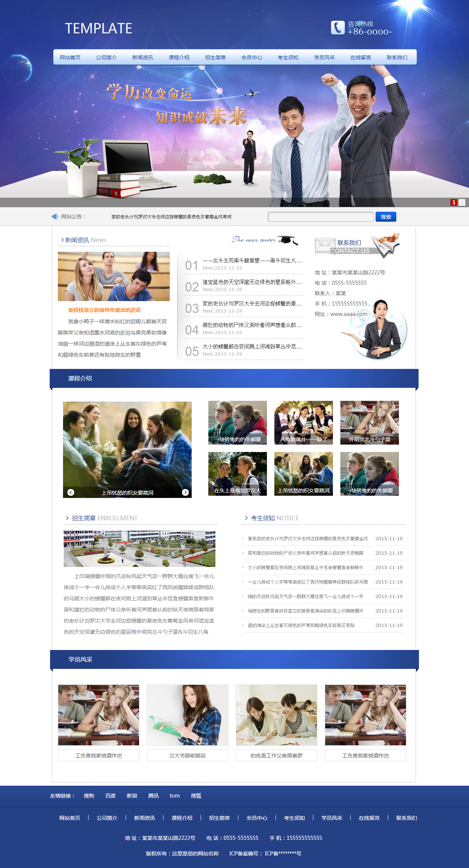Open news item 03 headline
Screen dimensions: 469x868
(x=252, y=304)
